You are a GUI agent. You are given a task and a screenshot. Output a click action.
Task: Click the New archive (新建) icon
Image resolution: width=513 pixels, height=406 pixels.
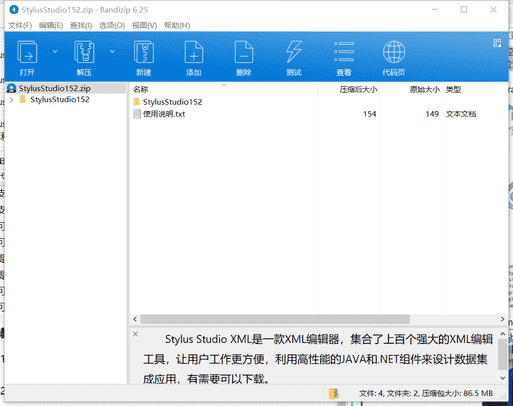click(x=144, y=52)
